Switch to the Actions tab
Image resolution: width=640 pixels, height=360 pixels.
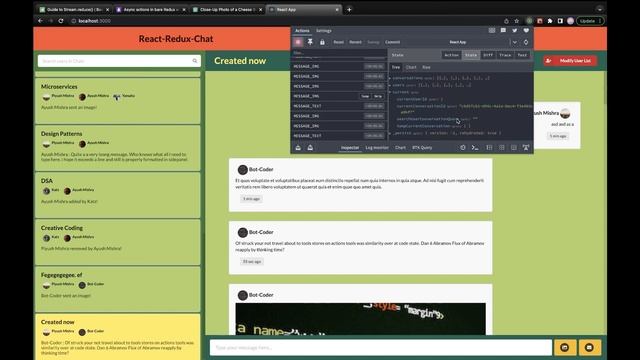302,31
